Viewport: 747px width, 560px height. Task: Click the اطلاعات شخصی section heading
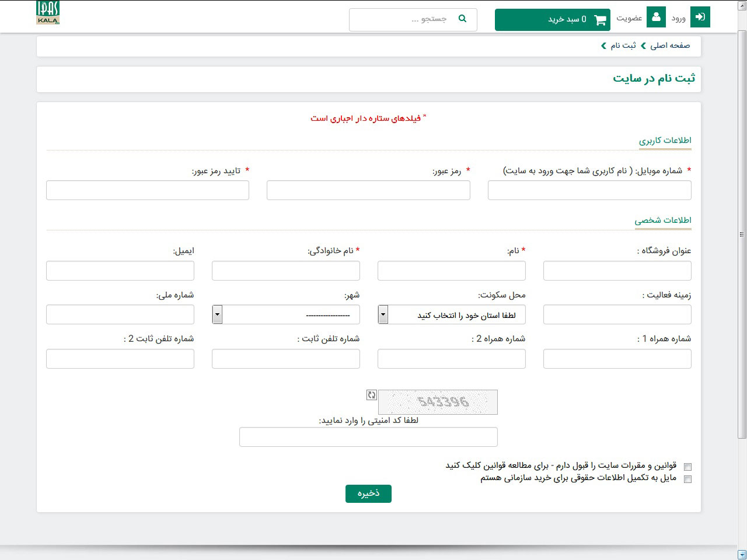[663, 220]
